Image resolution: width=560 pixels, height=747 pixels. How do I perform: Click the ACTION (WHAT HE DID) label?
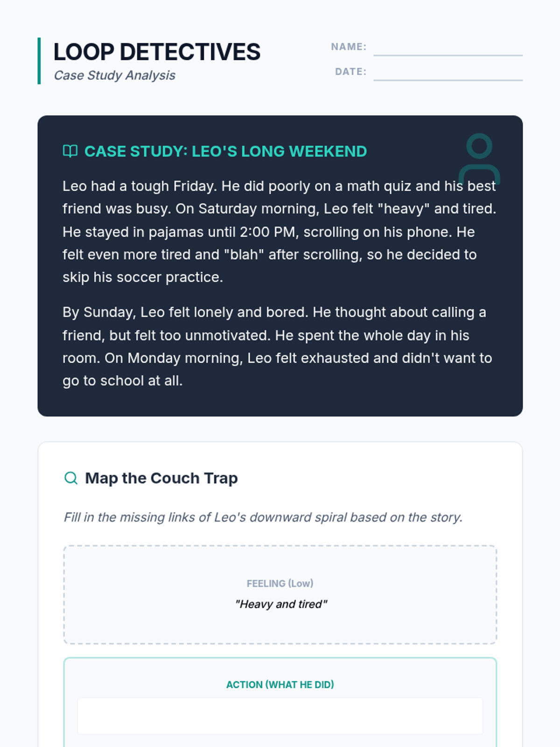(280, 684)
